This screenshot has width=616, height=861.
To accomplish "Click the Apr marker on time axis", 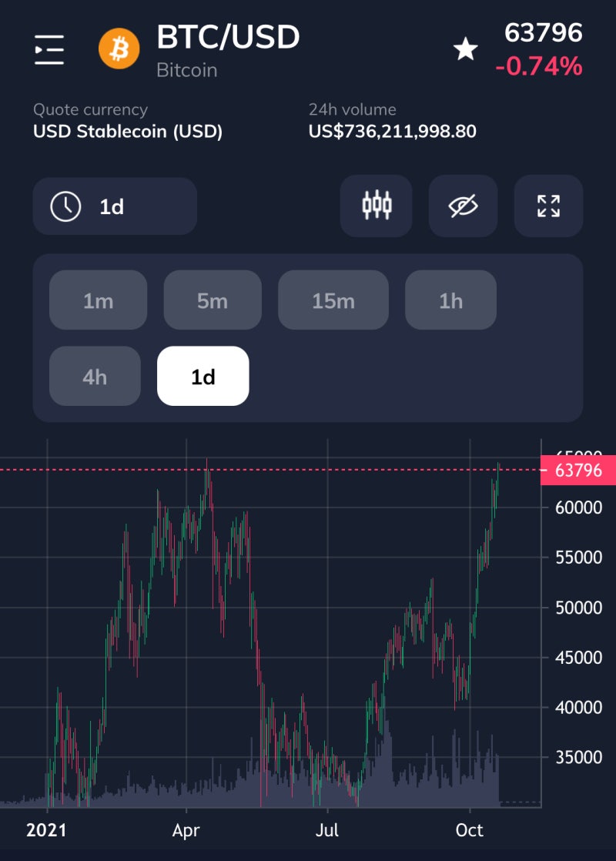I will (186, 830).
